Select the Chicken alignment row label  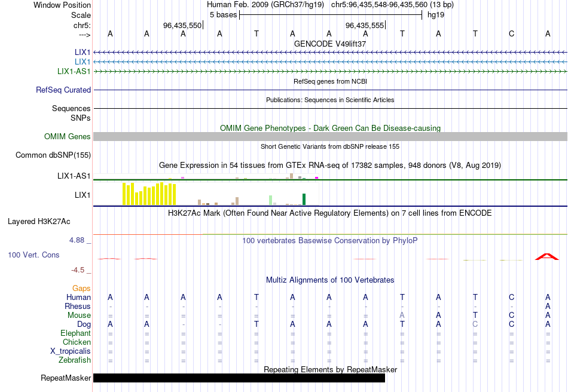pyautogui.click(x=77, y=342)
